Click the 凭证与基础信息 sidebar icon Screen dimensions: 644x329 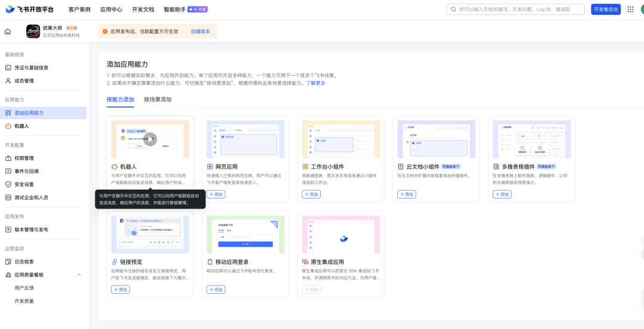(x=8, y=68)
